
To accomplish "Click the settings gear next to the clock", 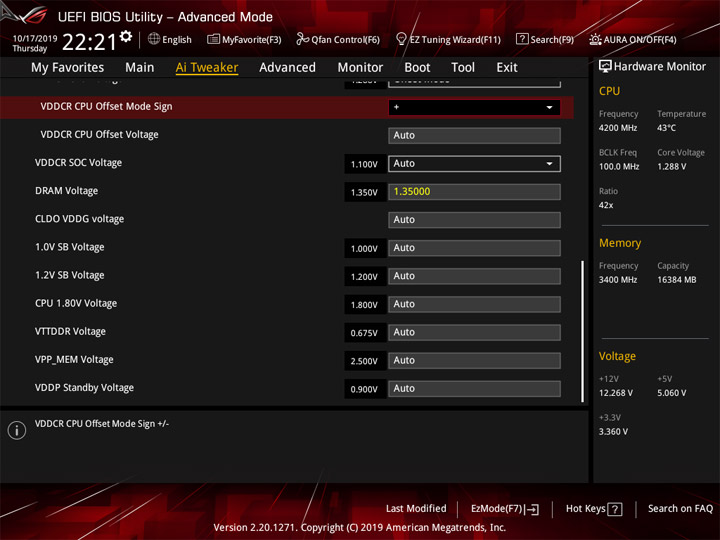I will 126,37.
